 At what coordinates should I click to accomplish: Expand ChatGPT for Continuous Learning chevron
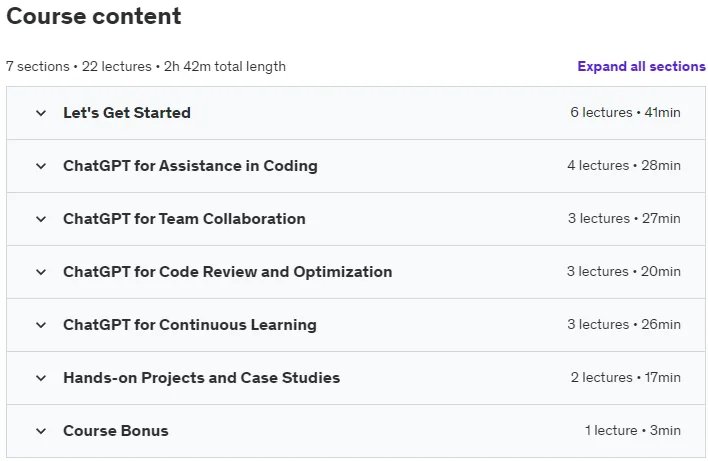click(41, 325)
